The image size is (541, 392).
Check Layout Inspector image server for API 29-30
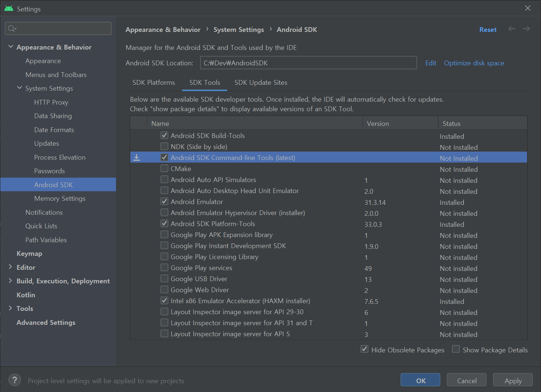pos(164,312)
